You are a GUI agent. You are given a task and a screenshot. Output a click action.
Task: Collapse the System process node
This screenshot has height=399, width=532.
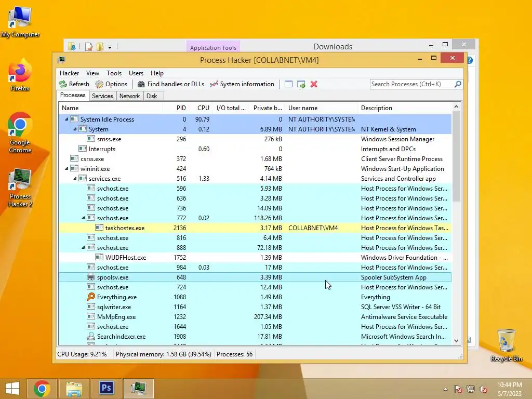pos(75,129)
